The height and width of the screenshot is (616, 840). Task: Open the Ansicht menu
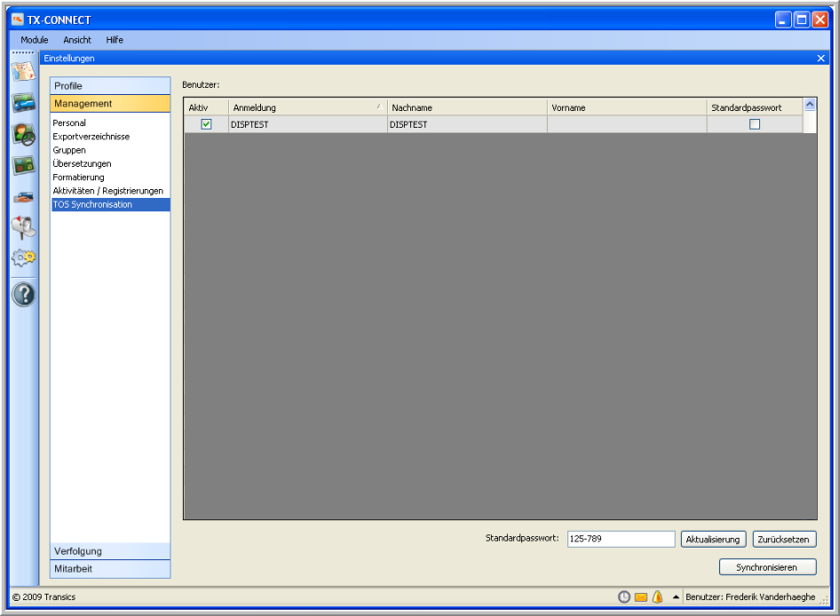coord(77,40)
